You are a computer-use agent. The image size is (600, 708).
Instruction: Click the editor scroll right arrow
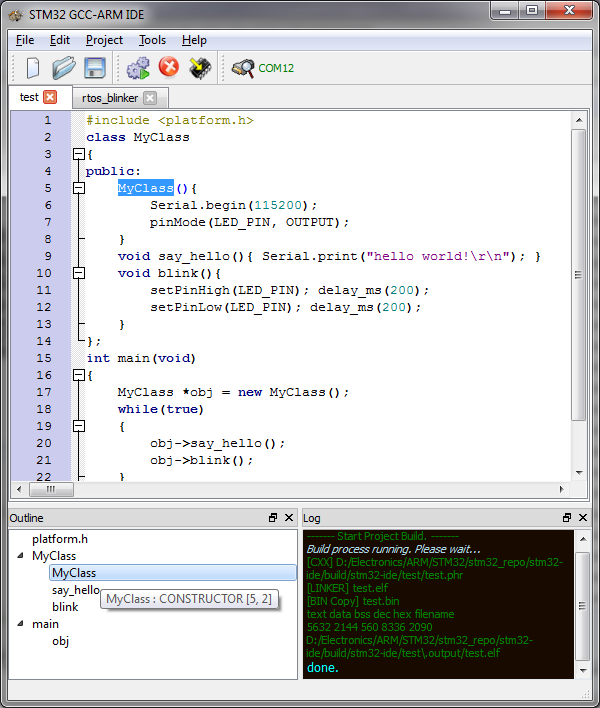pyautogui.click(x=562, y=489)
